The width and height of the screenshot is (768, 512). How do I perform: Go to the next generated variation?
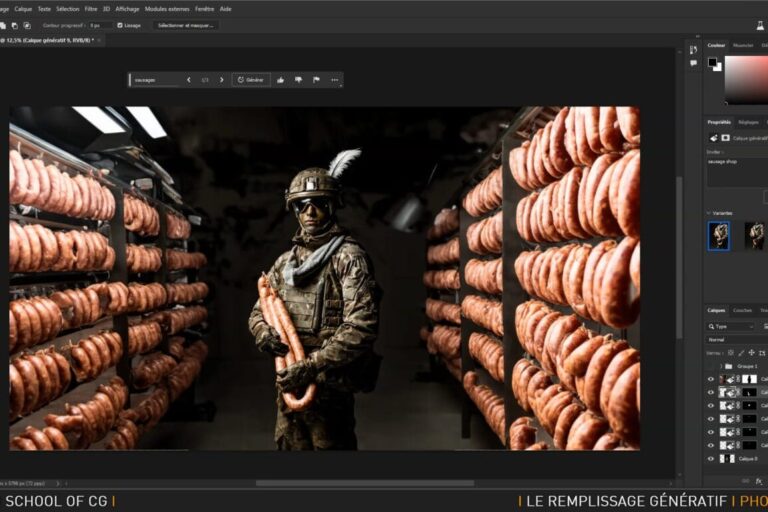coord(221,80)
